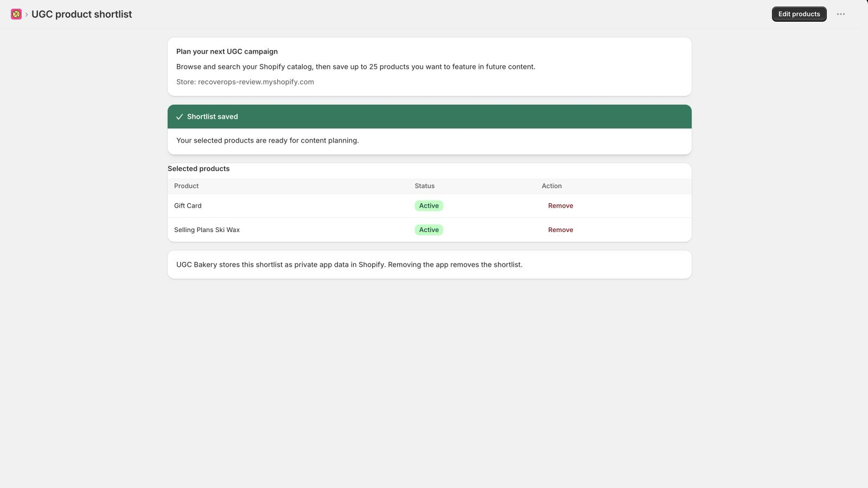Click the breadcrumb chevron beside the app icon

(x=27, y=15)
